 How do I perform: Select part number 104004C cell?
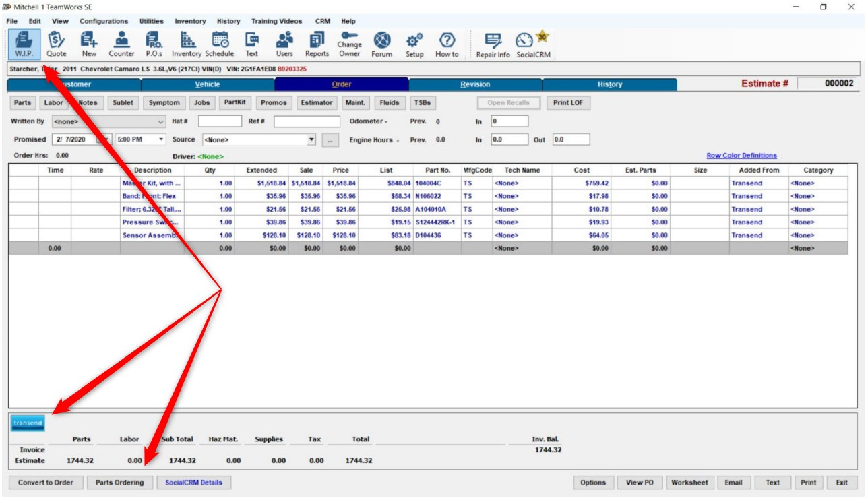[x=437, y=183]
